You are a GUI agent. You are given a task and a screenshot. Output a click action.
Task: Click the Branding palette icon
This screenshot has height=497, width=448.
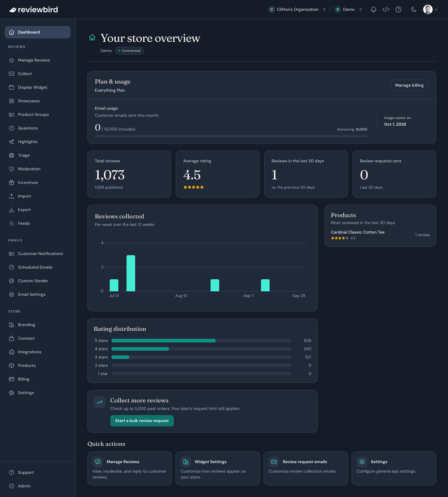click(12, 325)
